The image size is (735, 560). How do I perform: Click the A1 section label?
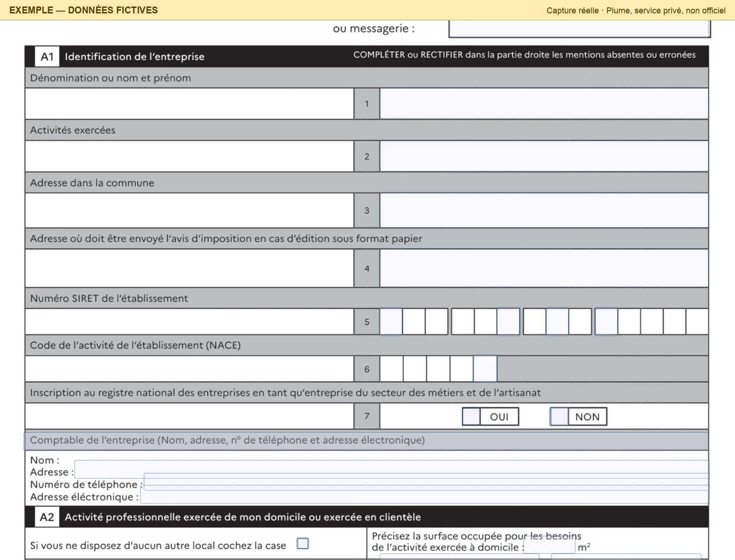[x=47, y=57]
